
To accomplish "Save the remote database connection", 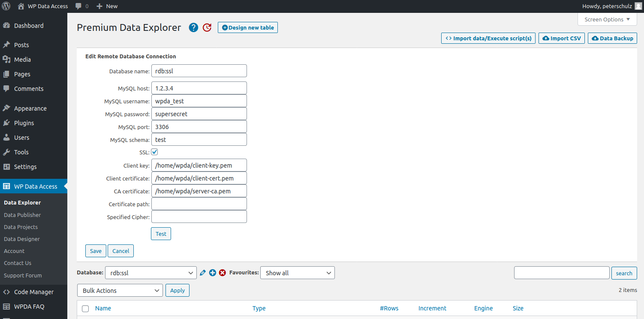I will (x=96, y=251).
